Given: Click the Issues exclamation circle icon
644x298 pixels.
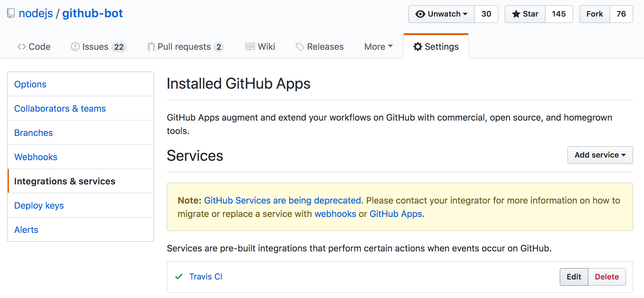Looking at the screenshot, I should point(75,47).
